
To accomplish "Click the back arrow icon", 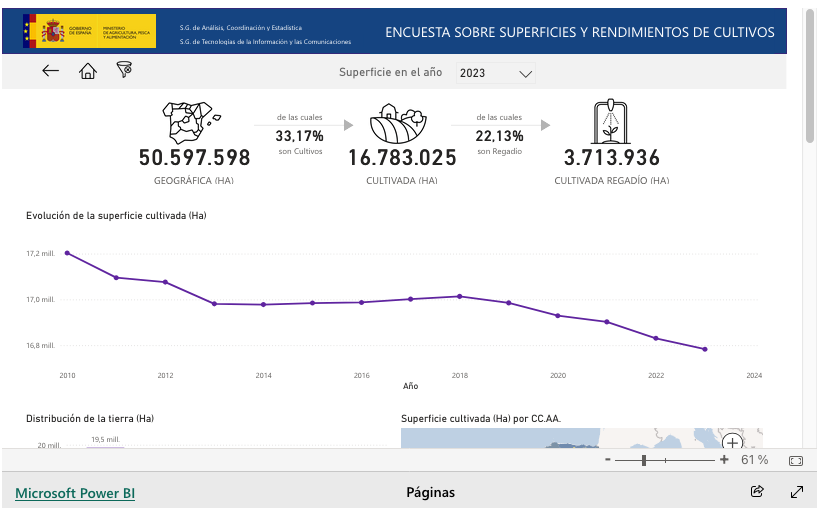I will click(50, 71).
